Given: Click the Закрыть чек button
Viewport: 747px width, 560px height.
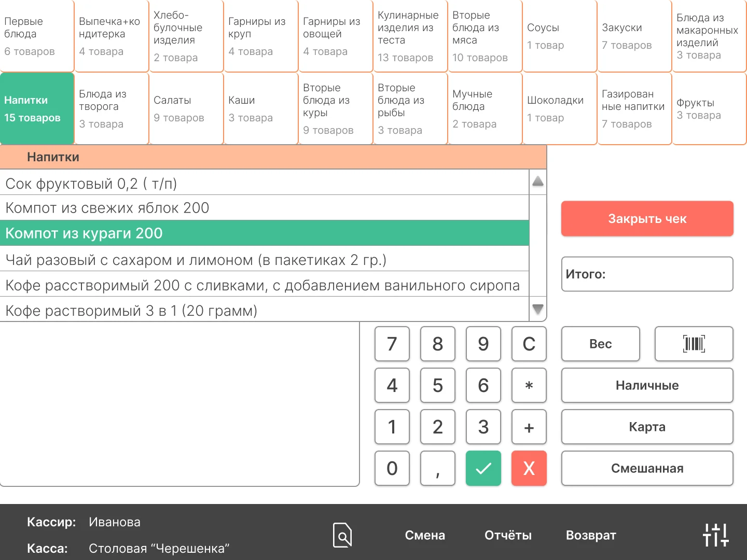Looking at the screenshot, I should point(647,219).
